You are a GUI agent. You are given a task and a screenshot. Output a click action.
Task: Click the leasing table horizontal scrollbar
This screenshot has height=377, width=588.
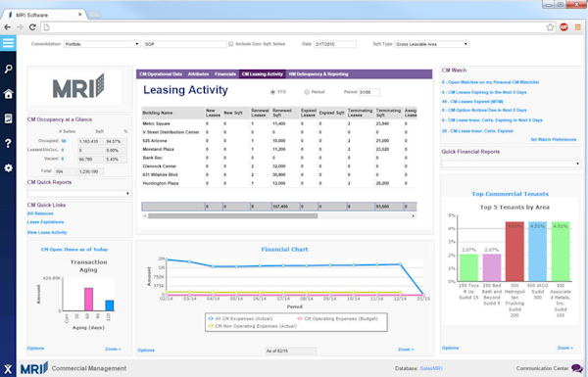coord(232,215)
